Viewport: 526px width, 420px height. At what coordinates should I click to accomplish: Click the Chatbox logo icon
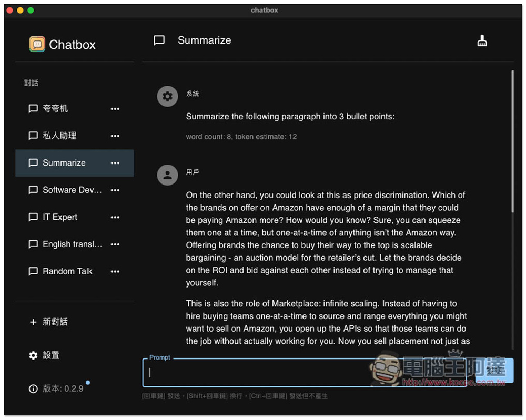(37, 44)
